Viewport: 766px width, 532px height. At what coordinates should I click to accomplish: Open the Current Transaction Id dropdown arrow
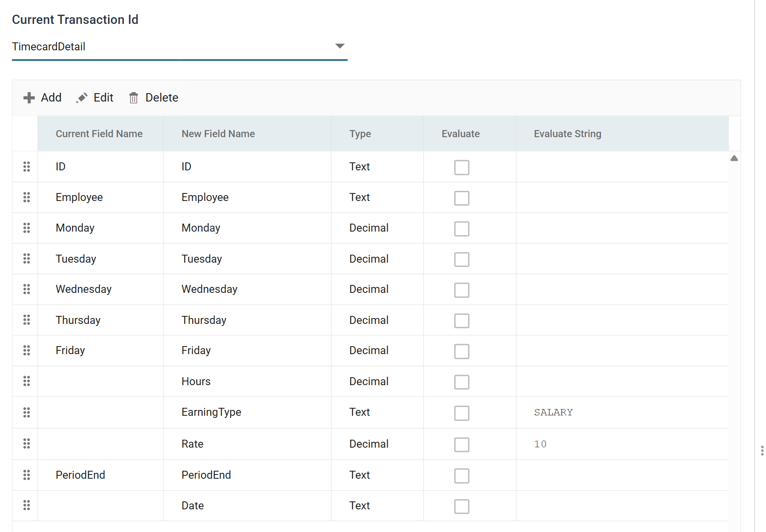(x=340, y=46)
